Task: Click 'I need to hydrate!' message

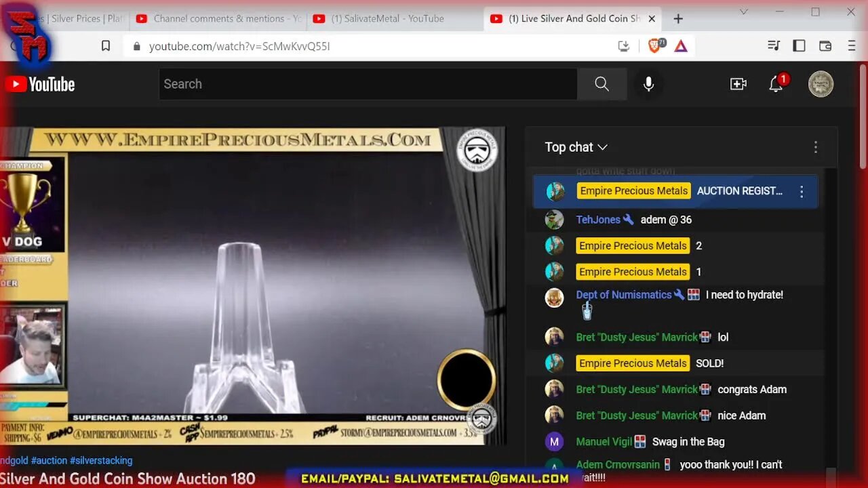Action: point(745,295)
